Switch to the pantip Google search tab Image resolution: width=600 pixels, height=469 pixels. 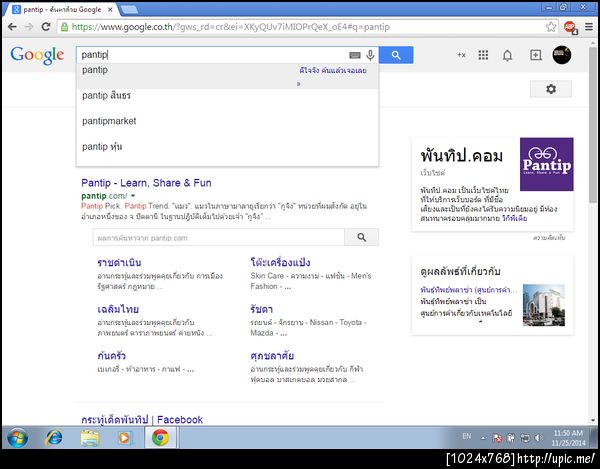click(62, 10)
